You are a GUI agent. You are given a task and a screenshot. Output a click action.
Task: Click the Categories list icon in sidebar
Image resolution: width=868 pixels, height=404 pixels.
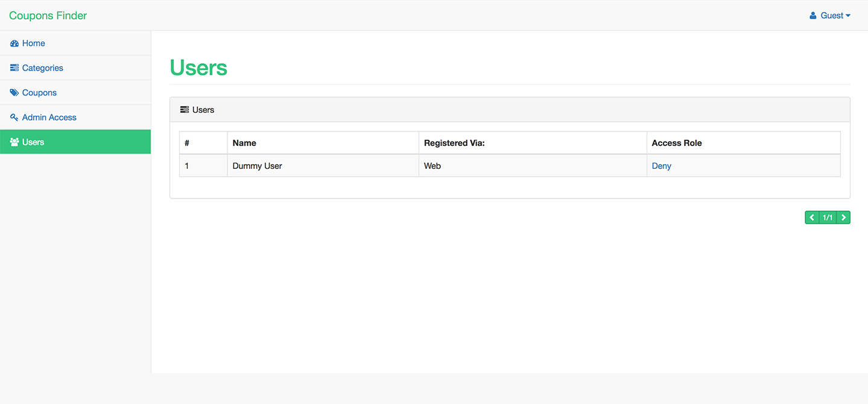click(14, 68)
